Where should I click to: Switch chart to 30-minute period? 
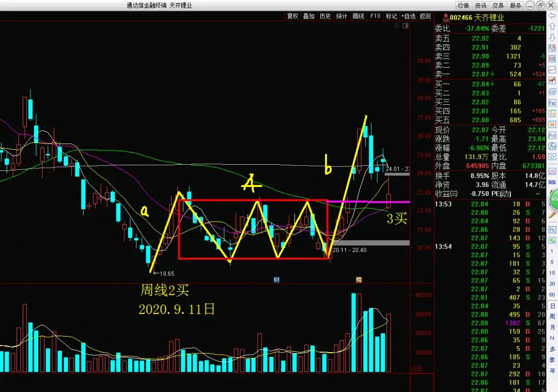point(552,284)
